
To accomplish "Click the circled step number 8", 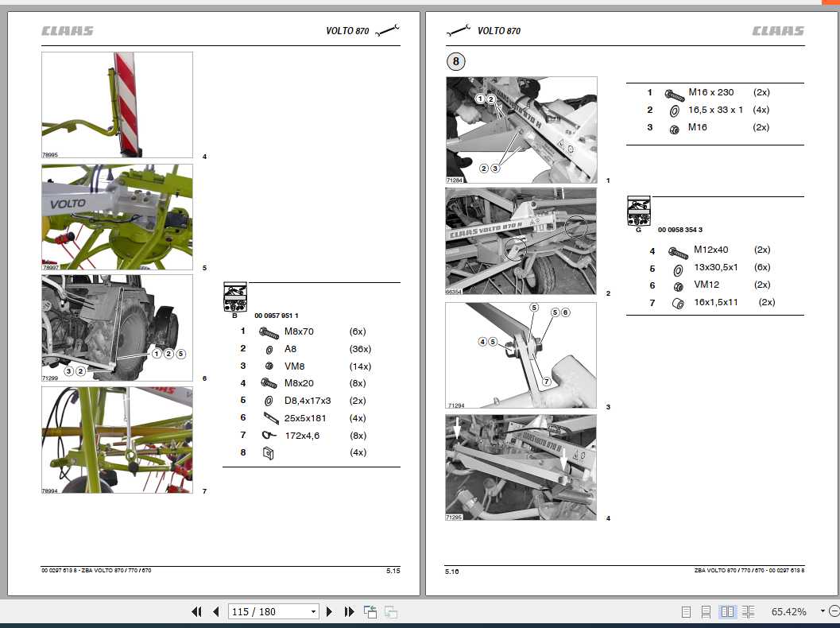I will (x=456, y=61).
